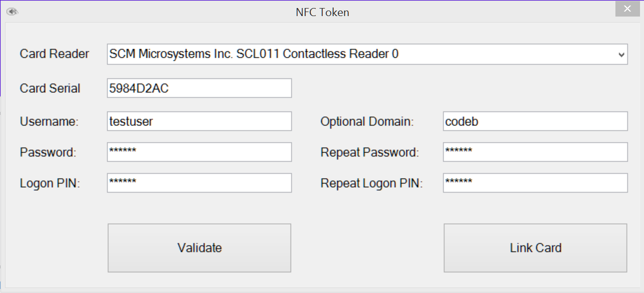Viewport: 644px width, 293px height.
Task: Expand the dropdown arrow next to SCL011 reader
Action: click(621, 54)
